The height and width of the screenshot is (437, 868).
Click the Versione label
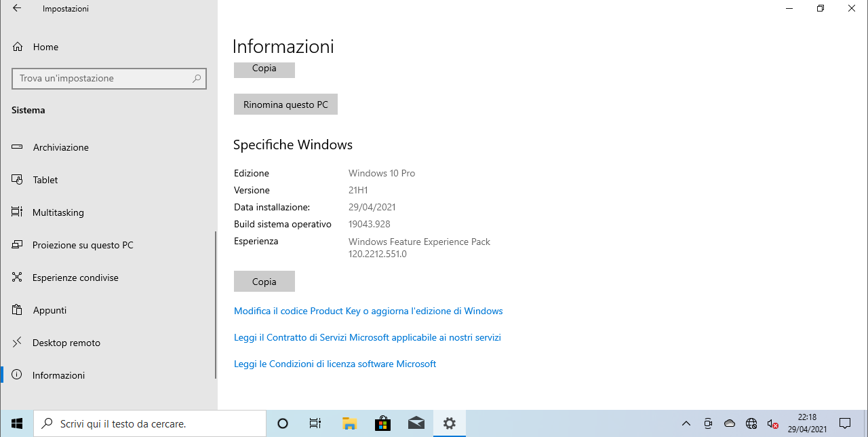pos(252,190)
